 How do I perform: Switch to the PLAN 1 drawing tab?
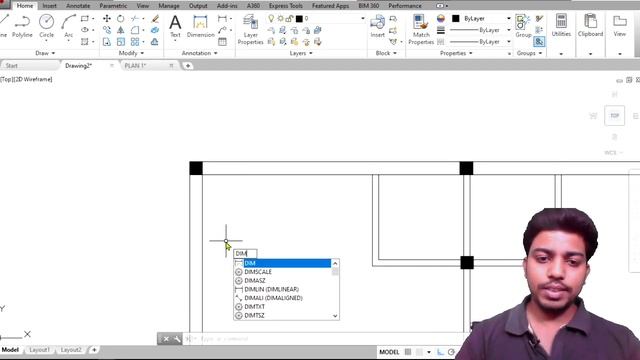point(135,66)
